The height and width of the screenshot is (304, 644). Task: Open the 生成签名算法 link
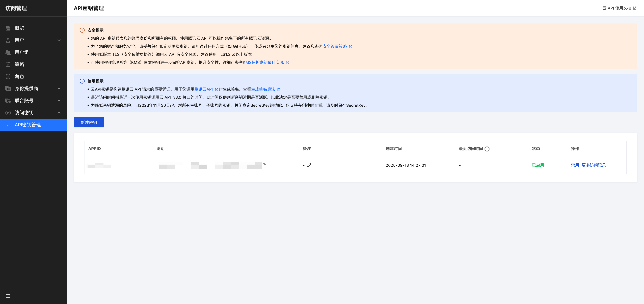tap(263, 89)
